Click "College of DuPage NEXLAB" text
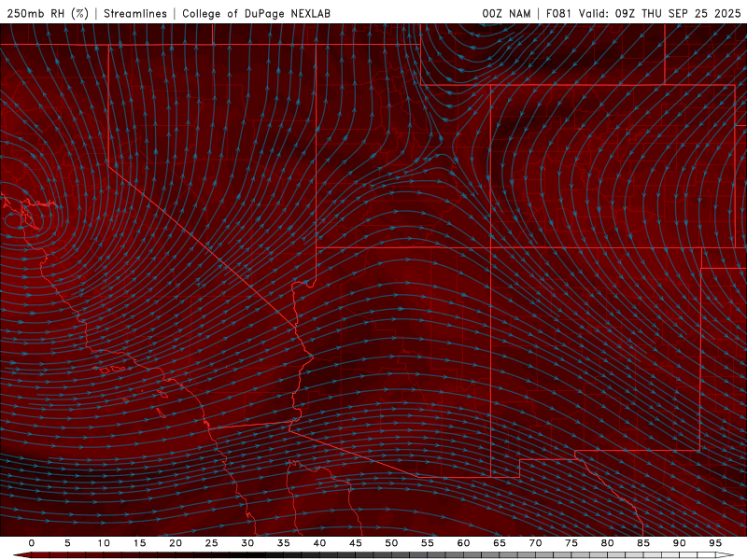Screen dimensions: 747x560 click(x=256, y=13)
